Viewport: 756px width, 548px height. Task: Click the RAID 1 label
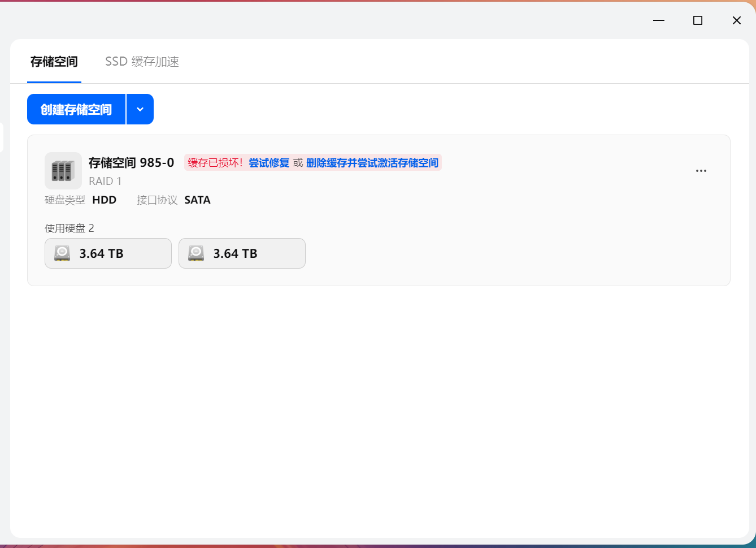[x=105, y=181]
